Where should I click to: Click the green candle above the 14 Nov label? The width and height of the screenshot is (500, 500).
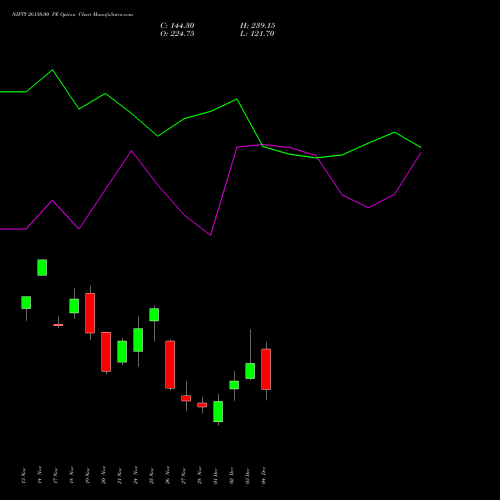tap(42, 267)
